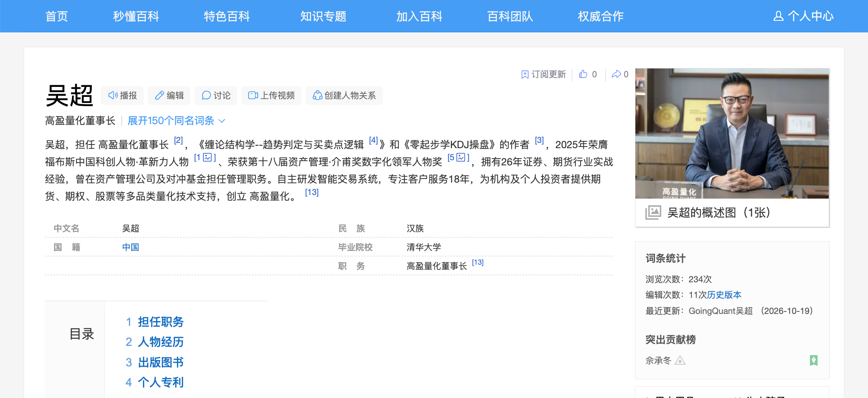Open the 讨论 discussion button
The height and width of the screenshot is (398, 868).
click(x=216, y=95)
